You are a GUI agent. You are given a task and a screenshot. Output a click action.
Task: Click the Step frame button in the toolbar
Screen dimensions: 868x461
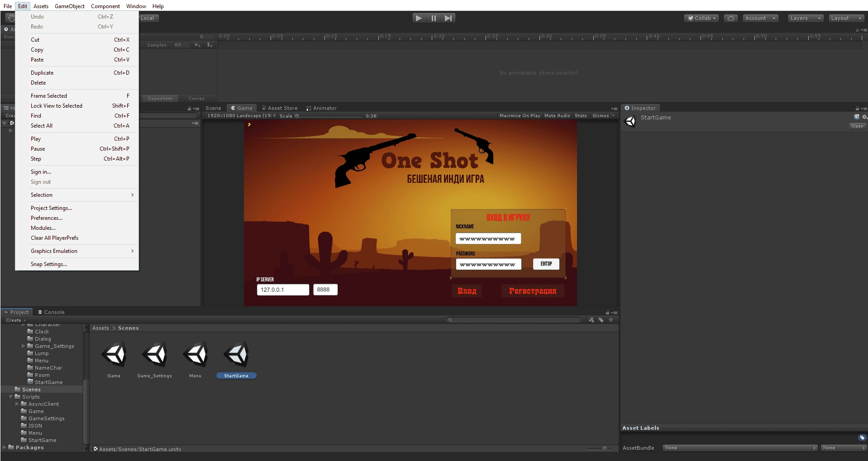448,18
